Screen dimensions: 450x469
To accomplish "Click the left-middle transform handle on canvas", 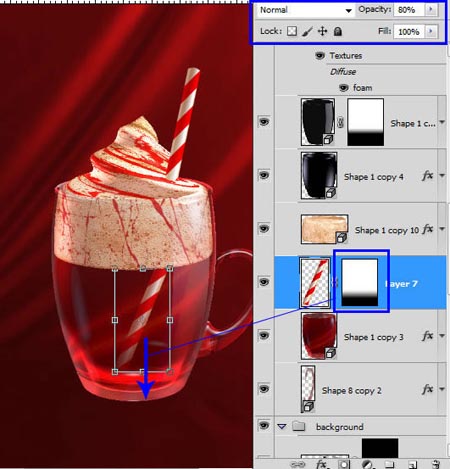I will pyautogui.click(x=115, y=320).
